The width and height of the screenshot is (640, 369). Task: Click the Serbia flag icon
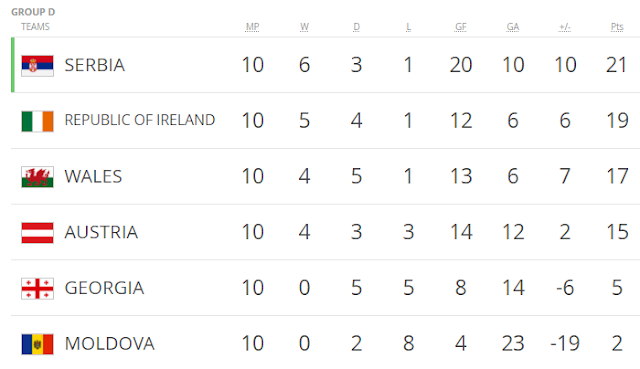(37, 66)
